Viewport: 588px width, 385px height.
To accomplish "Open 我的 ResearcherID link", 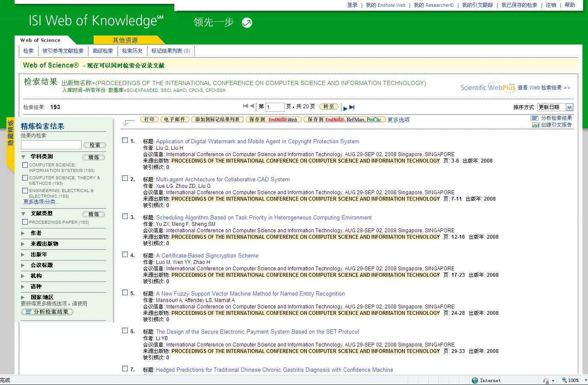I will 433,5.
